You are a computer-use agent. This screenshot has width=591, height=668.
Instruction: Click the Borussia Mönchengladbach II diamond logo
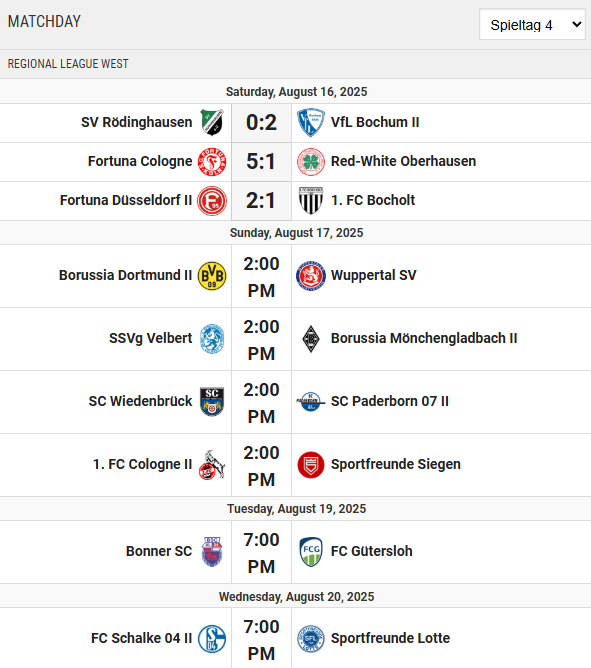click(x=311, y=339)
